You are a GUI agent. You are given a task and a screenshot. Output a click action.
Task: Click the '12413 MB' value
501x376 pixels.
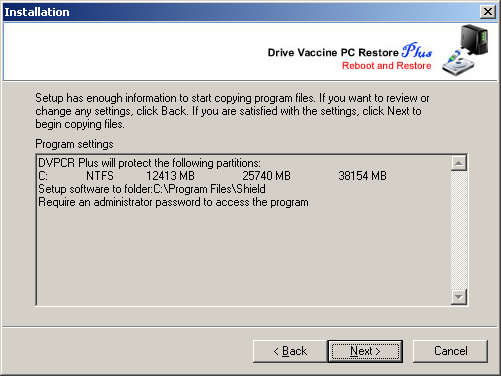[170, 176]
